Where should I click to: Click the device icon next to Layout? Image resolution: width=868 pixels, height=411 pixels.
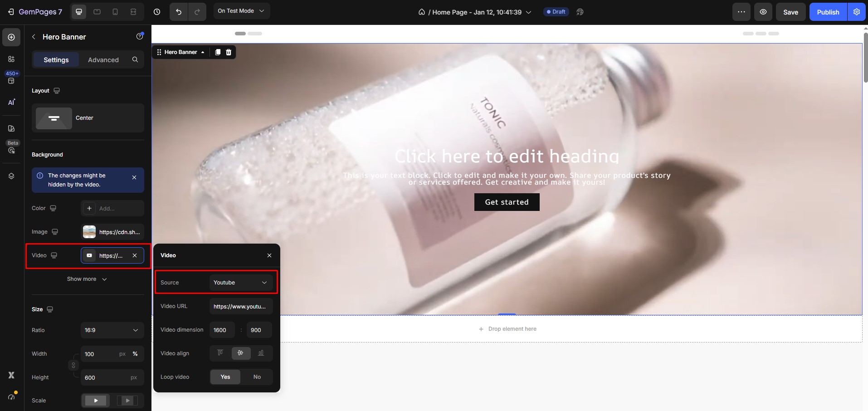pos(57,91)
